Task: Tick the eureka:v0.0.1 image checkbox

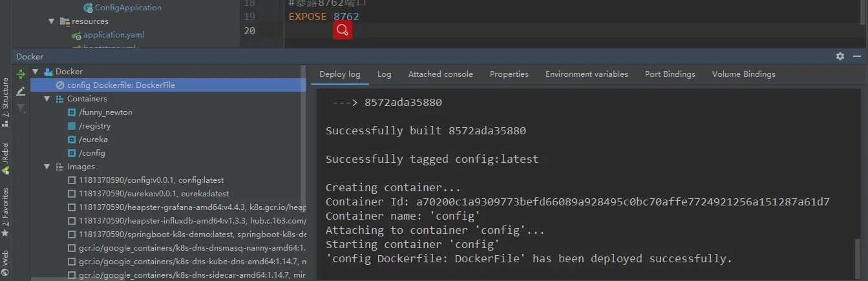Action: (x=72, y=194)
